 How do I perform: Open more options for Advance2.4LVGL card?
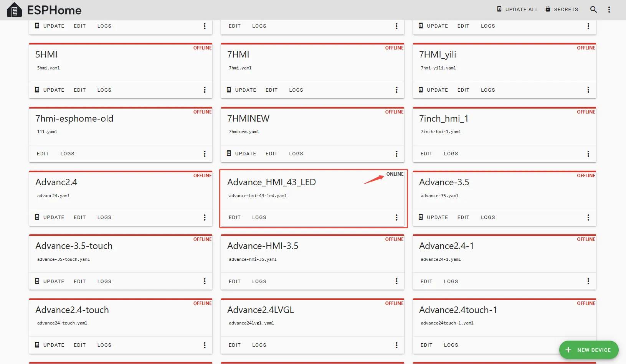396,345
